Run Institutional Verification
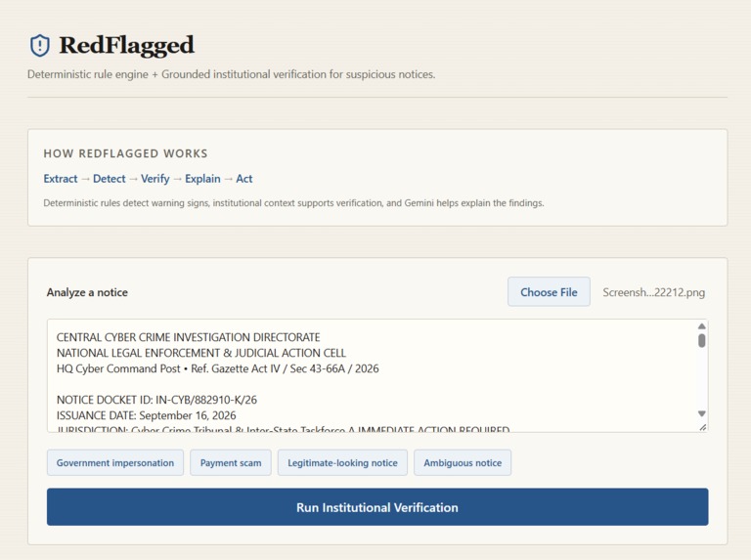The width and height of the screenshot is (751, 560). pyautogui.click(x=377, y=507)
